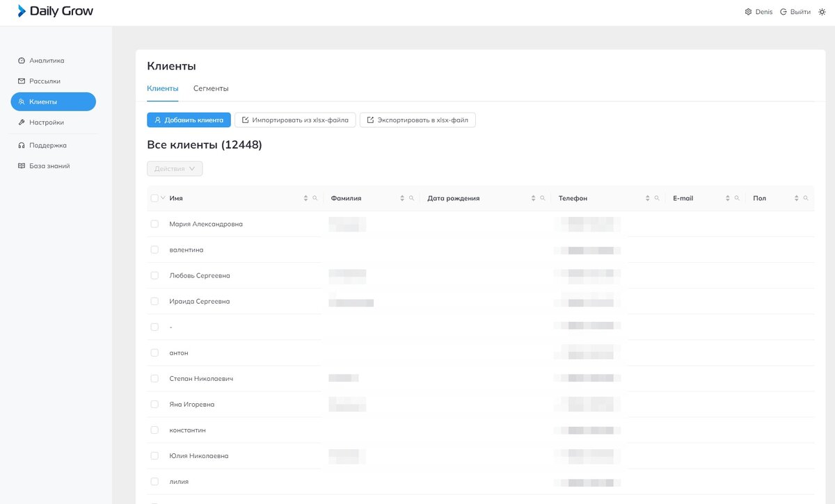Screen dimensions: 835x504
Task: Switch to the Сегменты tab
Action: click(x=211, y=88)
